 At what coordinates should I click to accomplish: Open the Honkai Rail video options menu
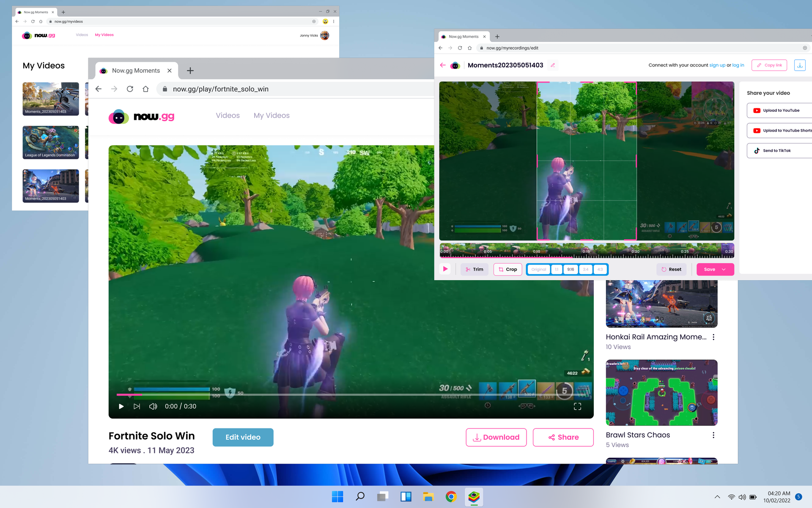coord(713,337)
